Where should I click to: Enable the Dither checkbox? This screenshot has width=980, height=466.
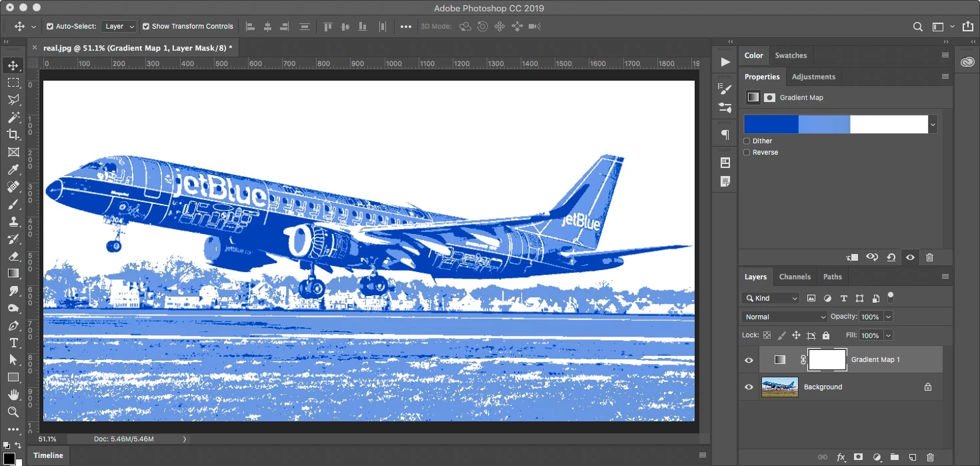(x=747, y=141)
